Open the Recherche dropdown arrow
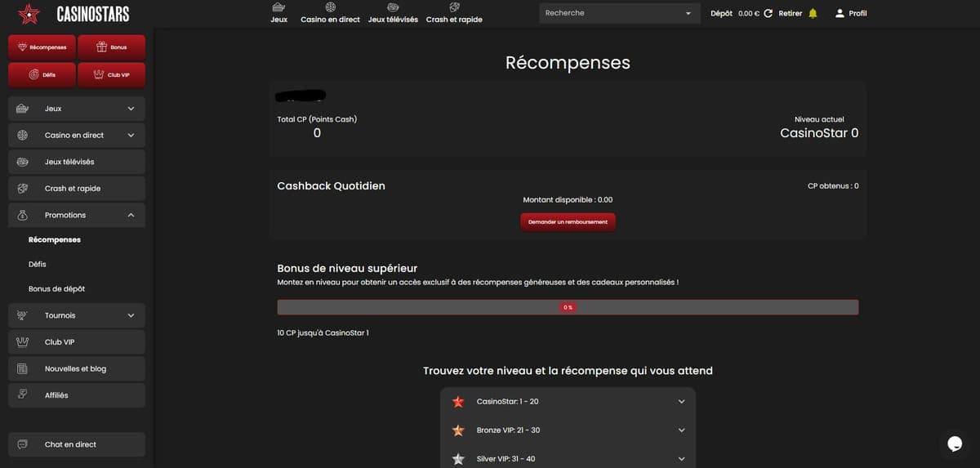 coord(688,13)
